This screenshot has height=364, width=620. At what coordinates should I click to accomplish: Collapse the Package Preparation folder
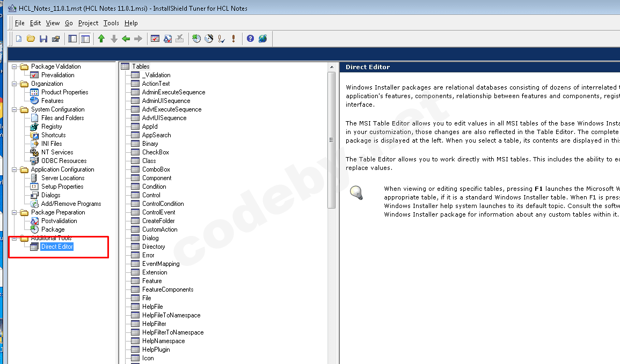tap(14, 212)
